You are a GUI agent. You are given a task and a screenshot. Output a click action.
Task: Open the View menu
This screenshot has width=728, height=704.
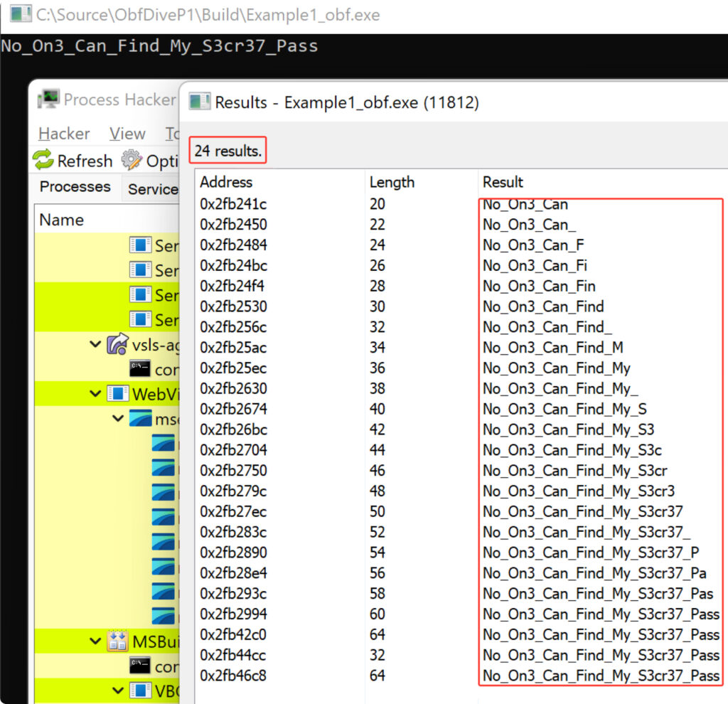pyautogui.click(x=127, y=134)
